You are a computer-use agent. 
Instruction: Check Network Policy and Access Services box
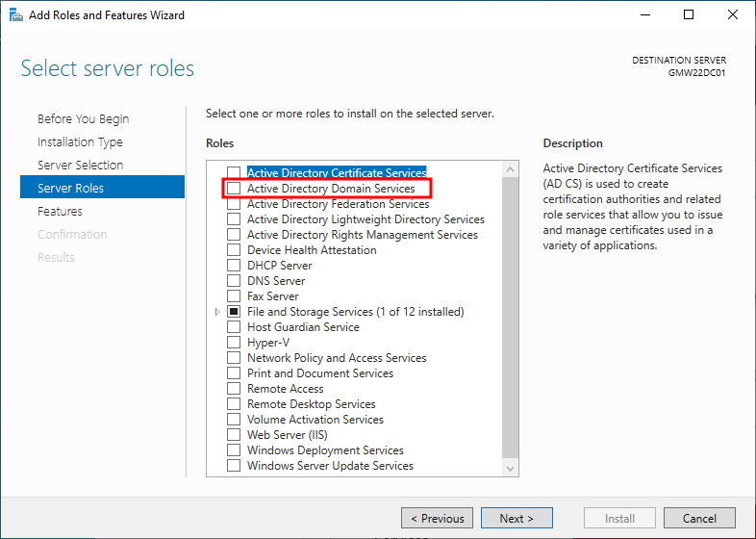point(234,358)
